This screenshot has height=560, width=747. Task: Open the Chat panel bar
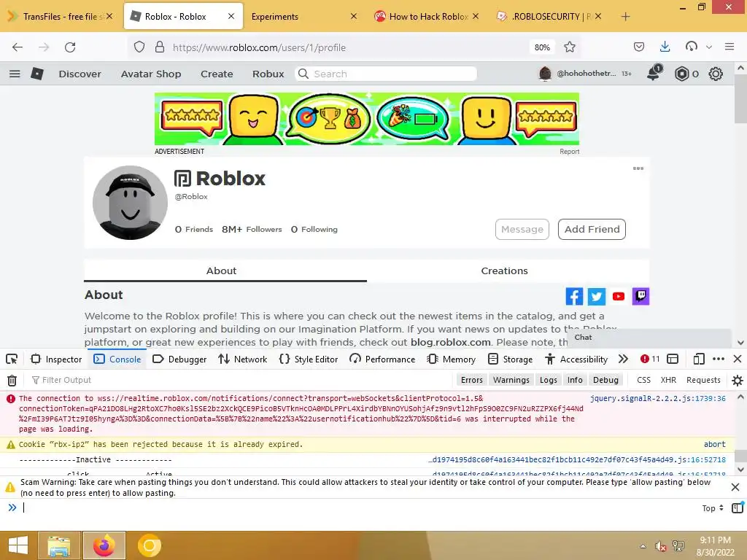click(x=649, y=337)
